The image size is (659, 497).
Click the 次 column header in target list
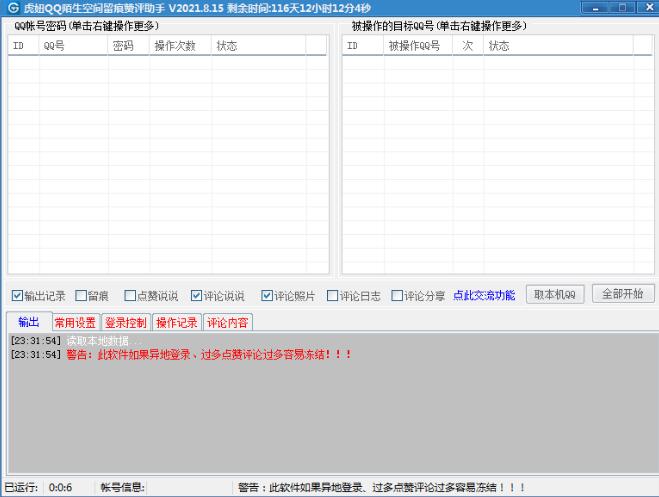(x=468, y=45)
